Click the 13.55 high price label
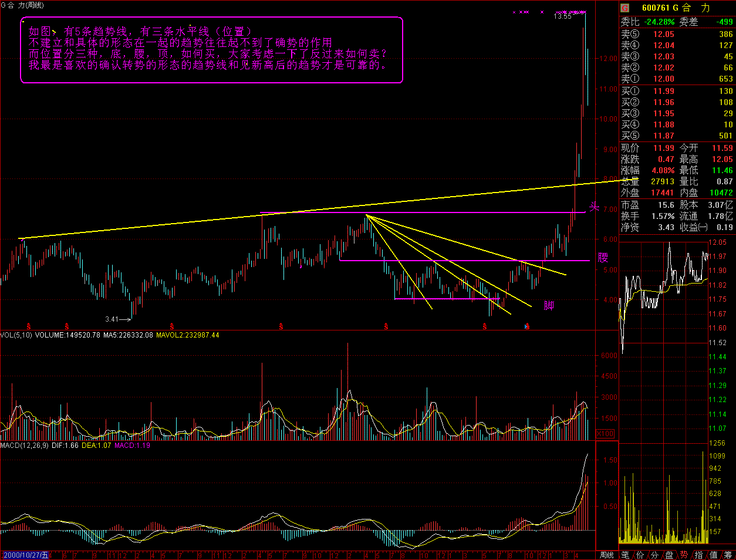The image size is (736, 560). coord(562,16)
